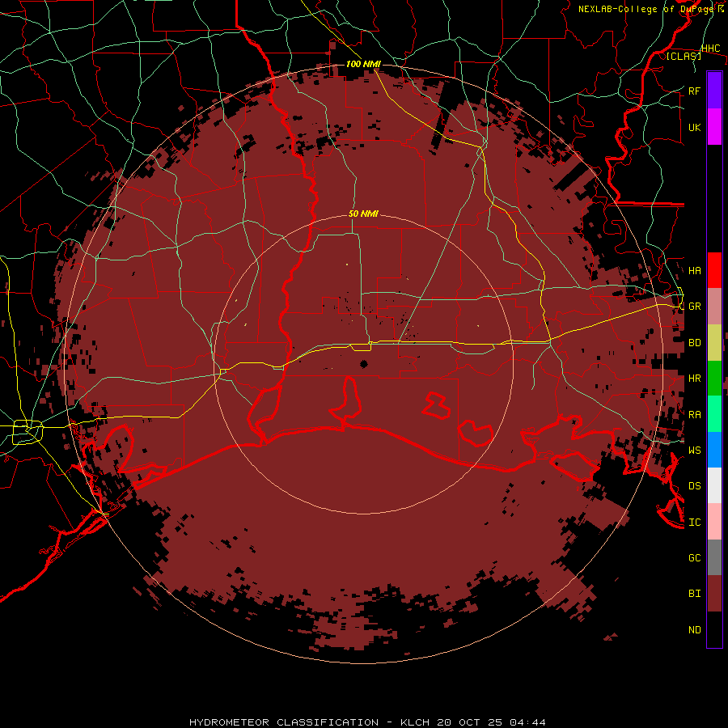Click the WS blue legend swatch
728x728 pixels.
pyautogui.click(x=714, y=450)
